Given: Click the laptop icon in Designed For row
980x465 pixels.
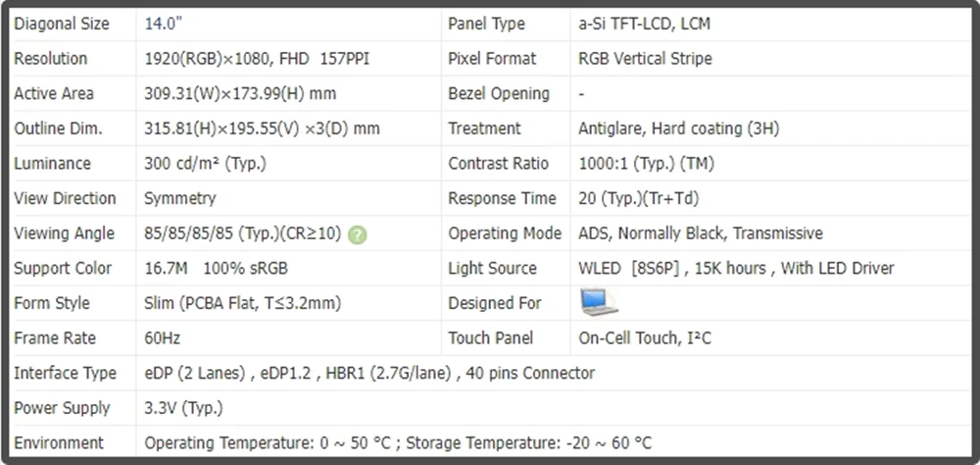Looking at the screenshot, I should pyautogui.click(x=598, y=302).
